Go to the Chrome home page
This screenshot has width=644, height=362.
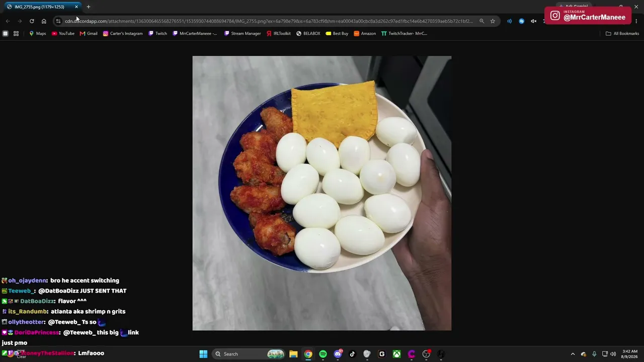pos(44,21)
